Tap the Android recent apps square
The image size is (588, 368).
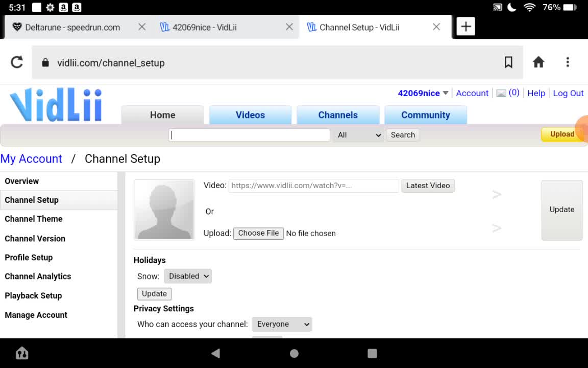click(x=372, y=353)
